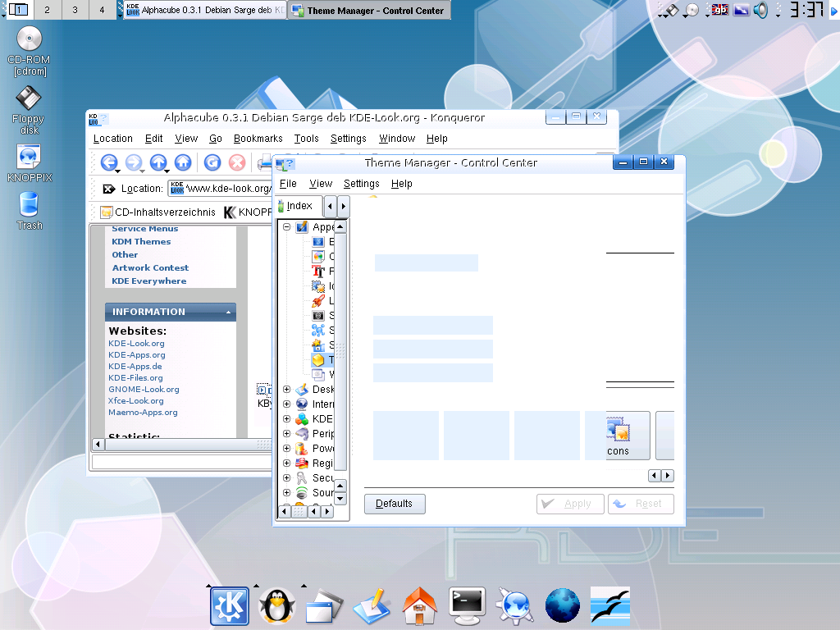
Task: Click the desktop pencil panel icon
Action: [372, 606]
